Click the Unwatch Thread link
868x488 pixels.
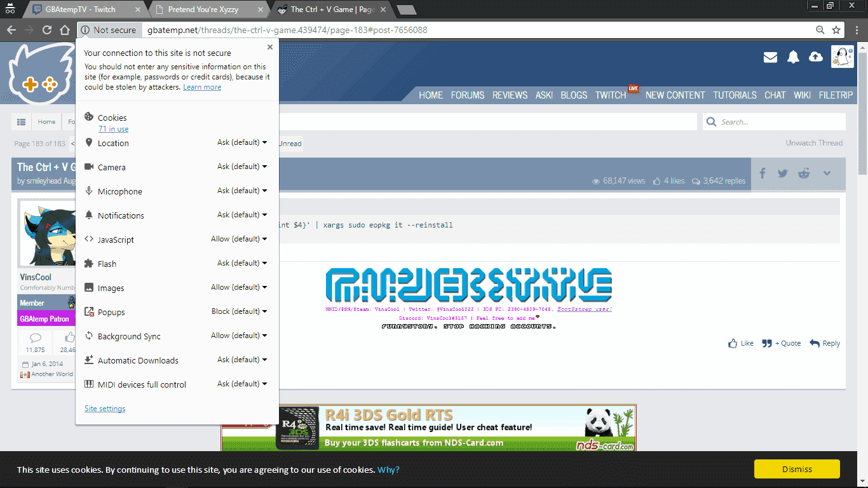point(814,143)
